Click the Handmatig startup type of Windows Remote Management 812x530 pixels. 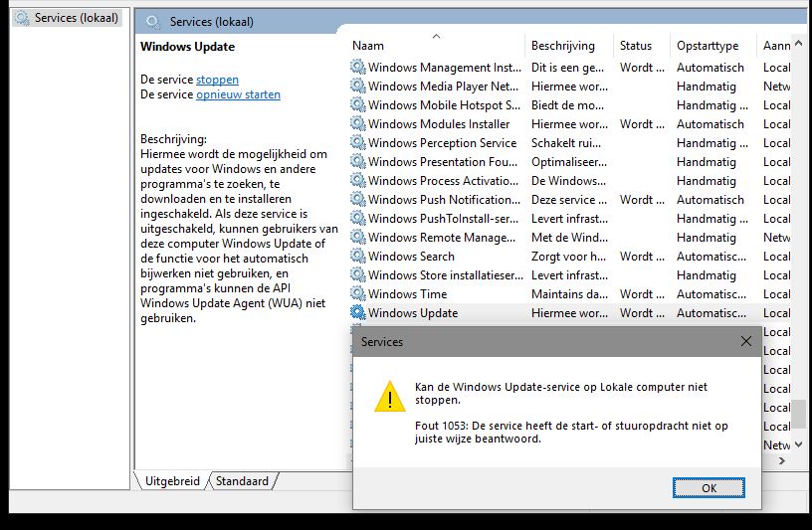coord(706,238)
